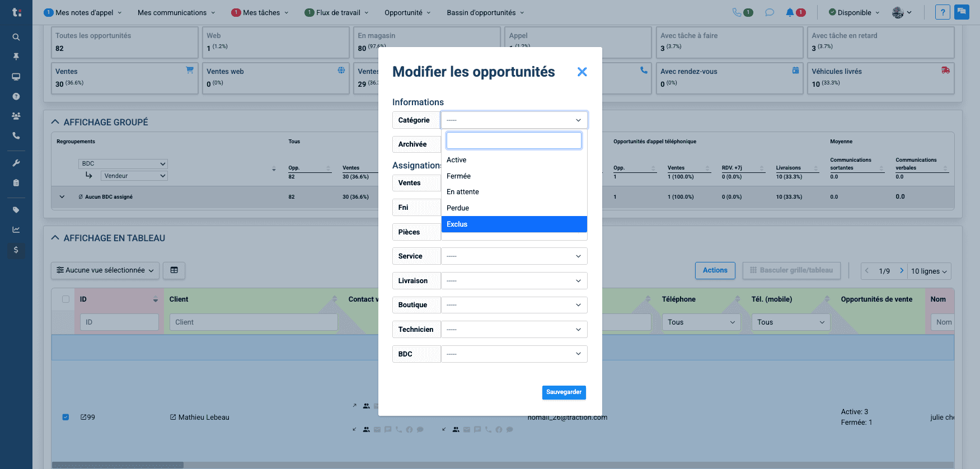980x469 pixels.
Task: Click the Actions button
Action: pos(715,270)
